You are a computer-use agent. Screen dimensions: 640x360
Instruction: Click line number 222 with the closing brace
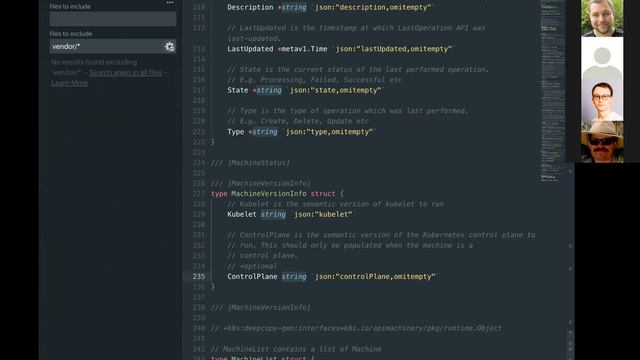[x=199, y=142]
